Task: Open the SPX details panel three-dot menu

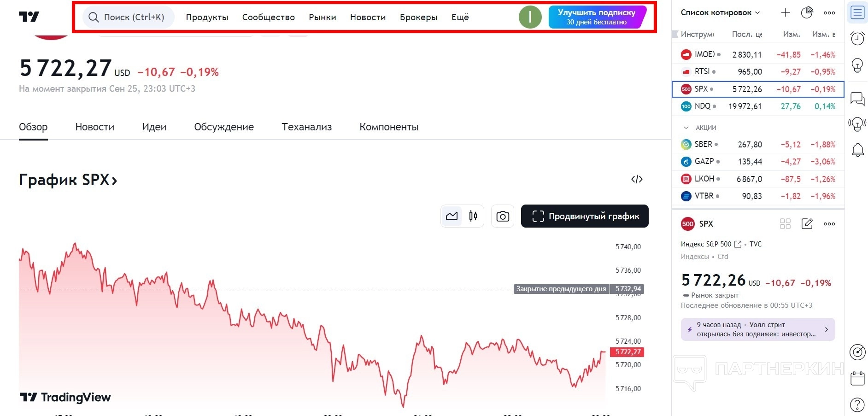Action: 829,224
